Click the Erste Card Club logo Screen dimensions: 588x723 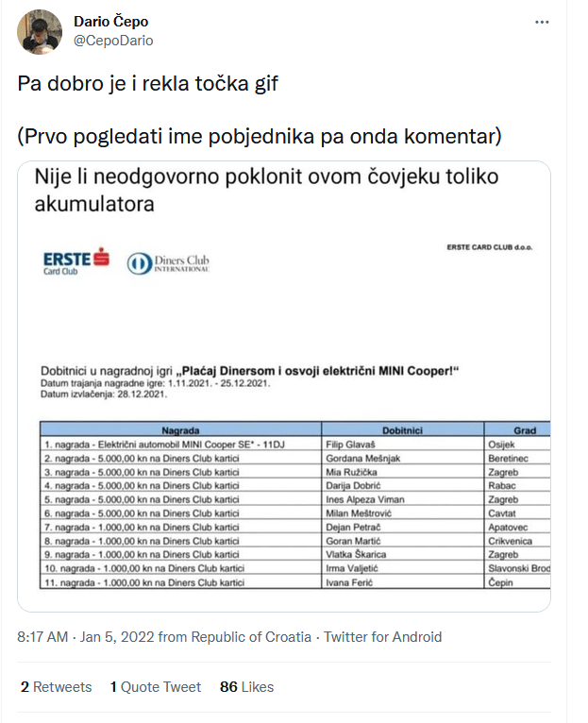coord(77,260)
